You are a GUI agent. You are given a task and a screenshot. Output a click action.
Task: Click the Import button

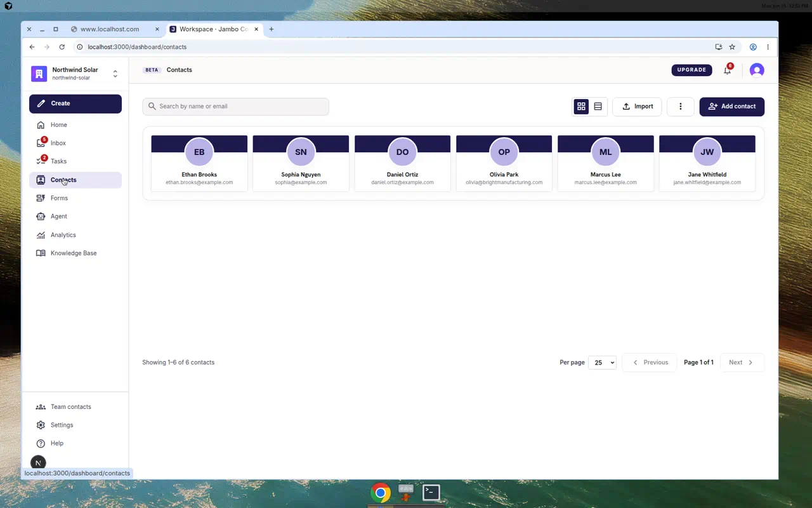click(637, 107)
